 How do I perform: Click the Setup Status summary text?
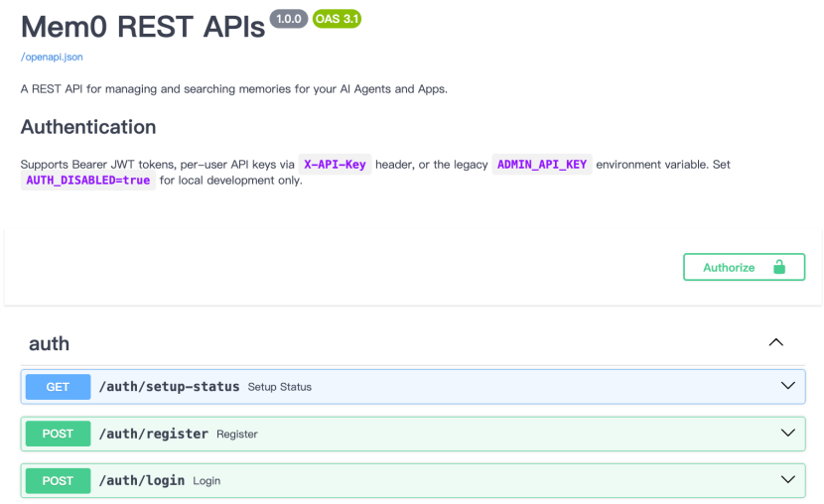coord(280,387)
